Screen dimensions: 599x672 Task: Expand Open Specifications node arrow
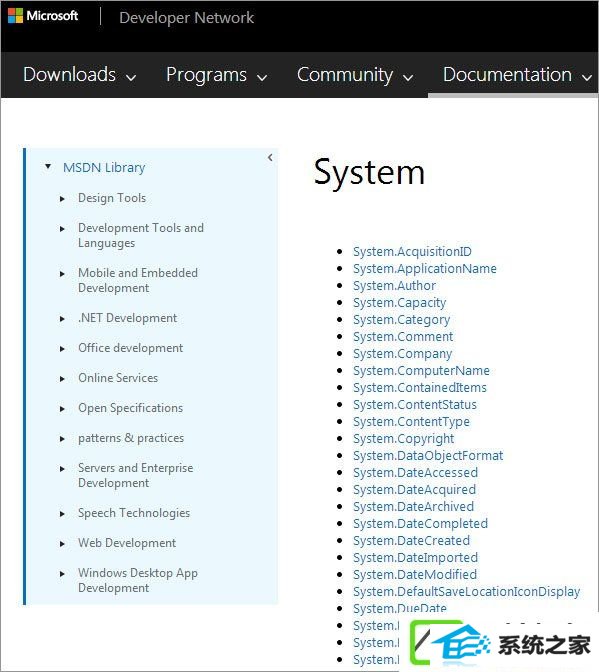coord(62,409)
